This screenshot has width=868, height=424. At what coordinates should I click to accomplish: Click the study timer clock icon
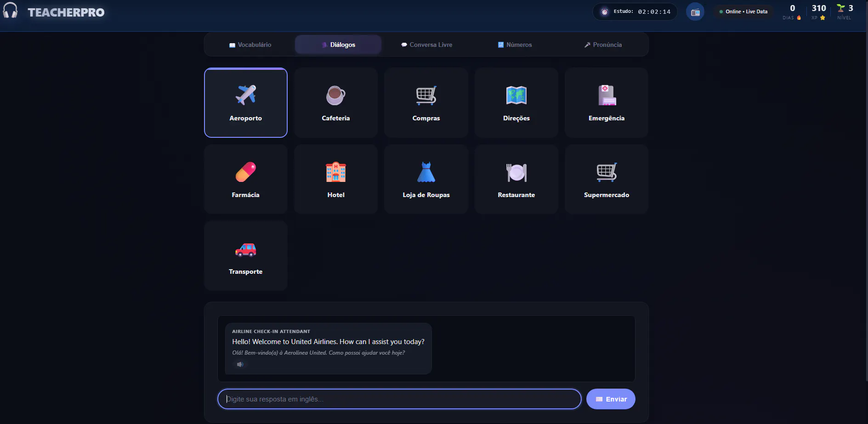coord(605,12)
